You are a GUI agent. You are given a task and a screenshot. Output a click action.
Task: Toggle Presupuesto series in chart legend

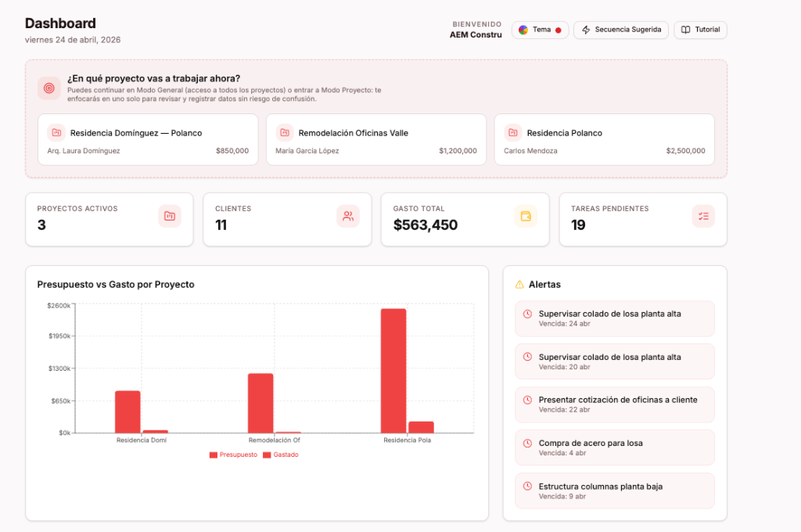click(x=233, y=455)
